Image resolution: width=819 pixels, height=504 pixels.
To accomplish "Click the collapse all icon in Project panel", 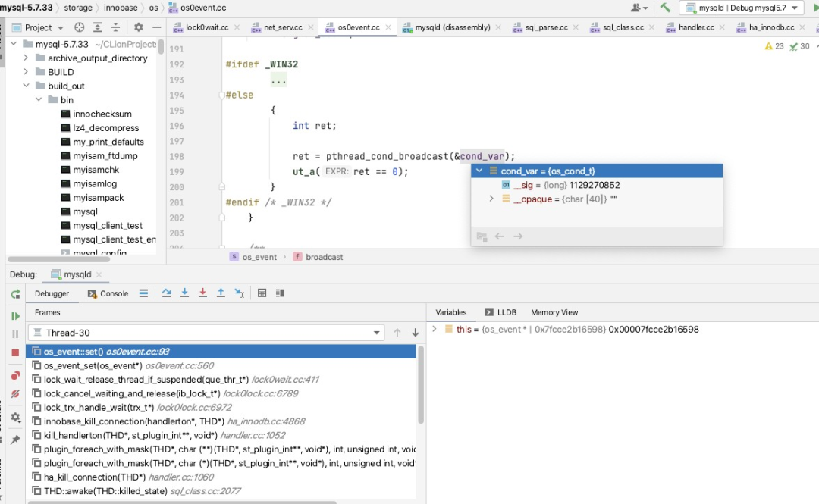I will click(115, 28).
